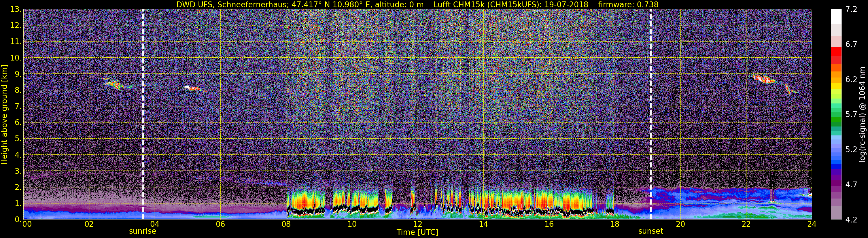The image size is (868, 238).
Task: Click the 3 km height tick label
Action: 18,171
